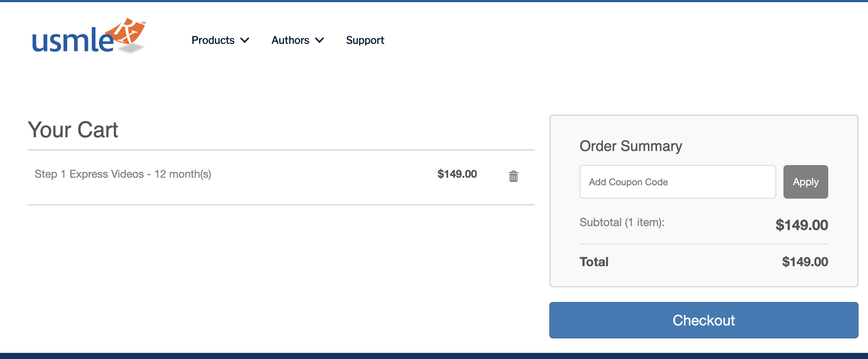Click the $149.00 price next to cart item

pyautogui.click(x=457, y=174)
